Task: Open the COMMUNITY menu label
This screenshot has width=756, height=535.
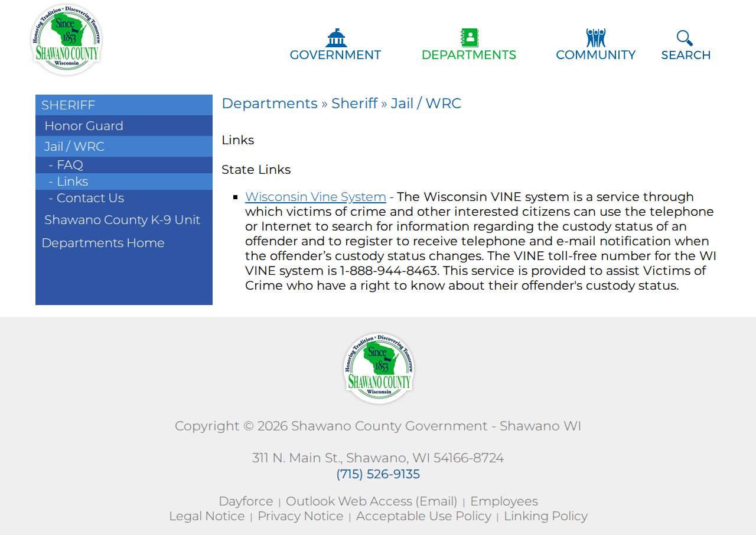Action: pos(596,55)
